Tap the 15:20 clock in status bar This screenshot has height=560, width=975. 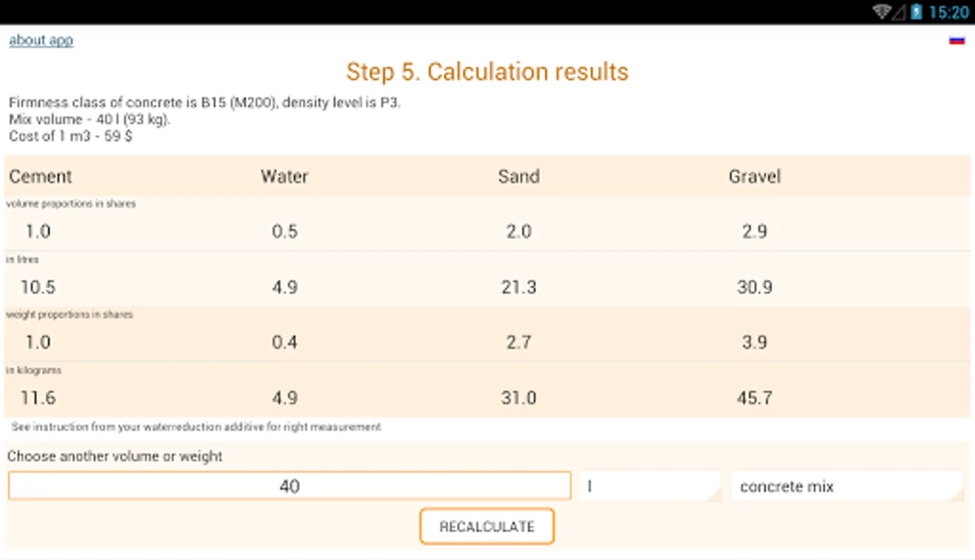tap(948, 12)
